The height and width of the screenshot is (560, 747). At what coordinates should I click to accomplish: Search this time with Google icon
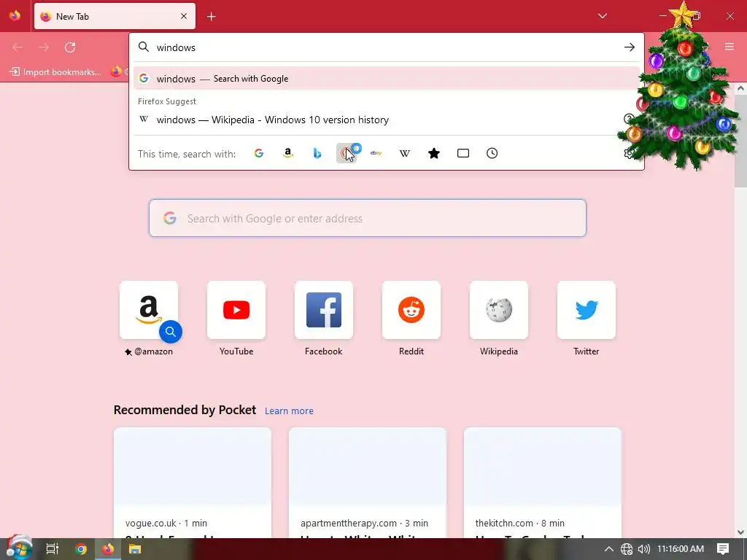pos(259,153)
